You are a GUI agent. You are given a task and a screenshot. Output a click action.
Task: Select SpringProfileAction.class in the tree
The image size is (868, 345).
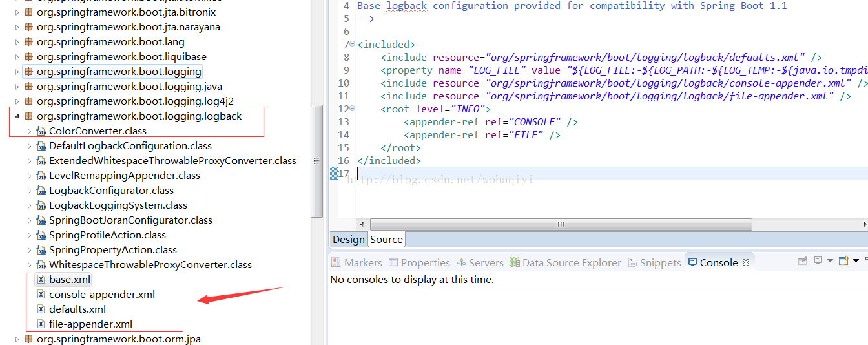pos(107,235)
